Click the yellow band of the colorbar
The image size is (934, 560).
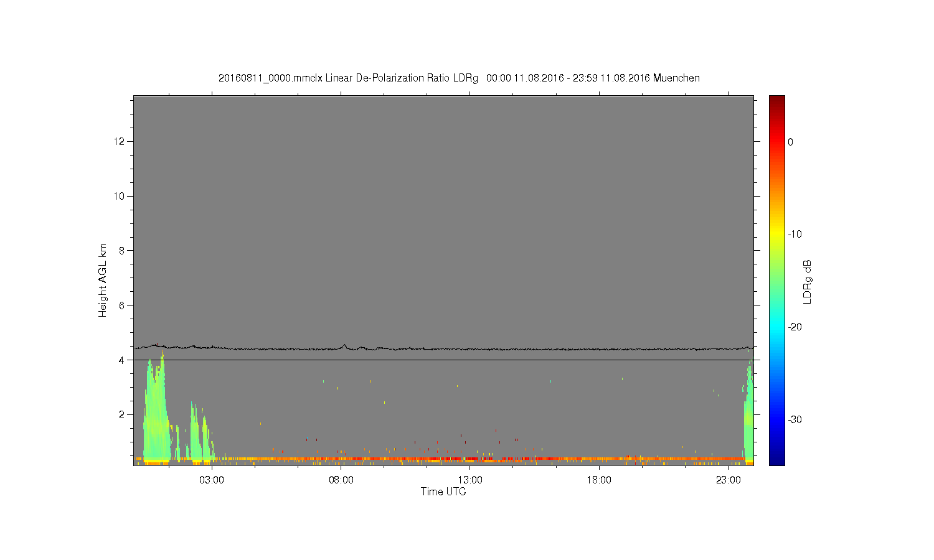(777, 235)
